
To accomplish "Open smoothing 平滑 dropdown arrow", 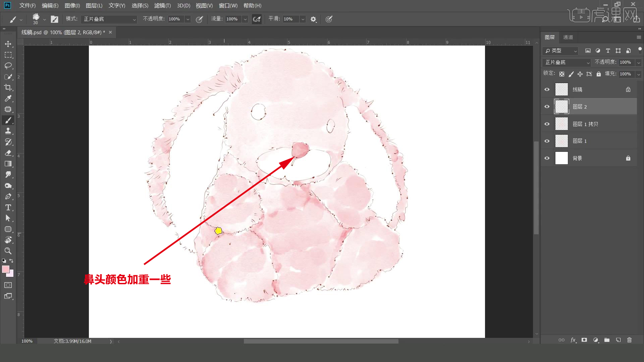I will click(303, 19).
